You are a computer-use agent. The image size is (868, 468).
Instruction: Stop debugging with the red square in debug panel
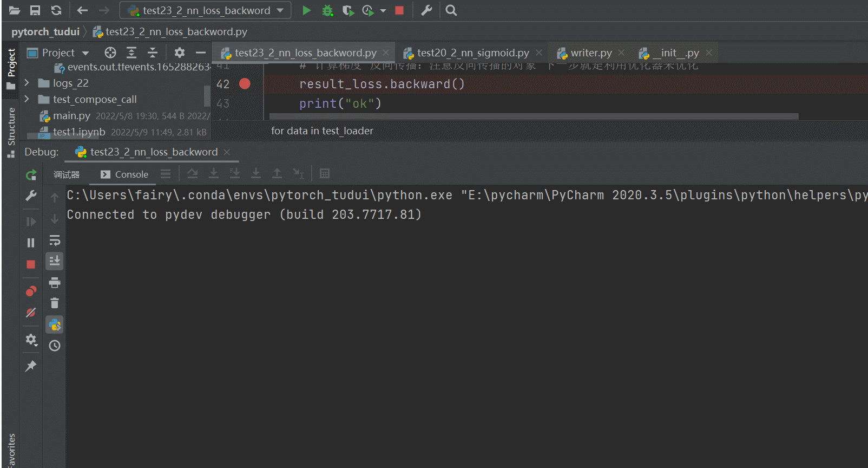pyautogui.click(x=31, y=264)
